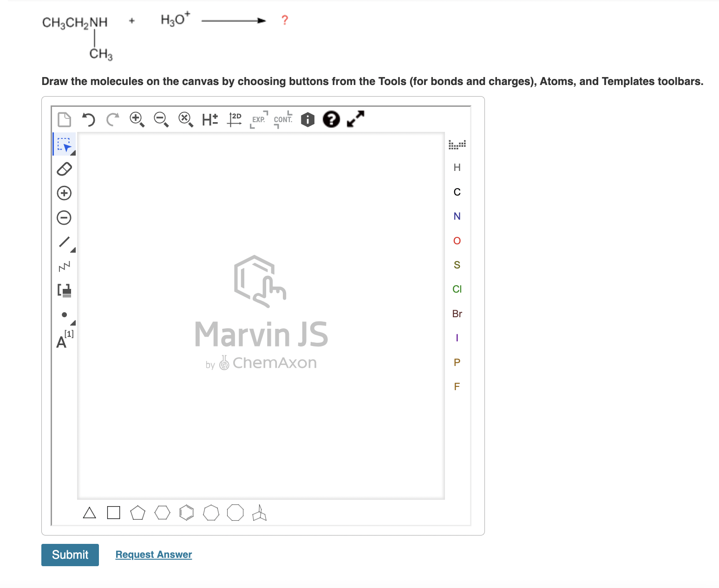Insert the cyclobutane square template

point(113,513)
